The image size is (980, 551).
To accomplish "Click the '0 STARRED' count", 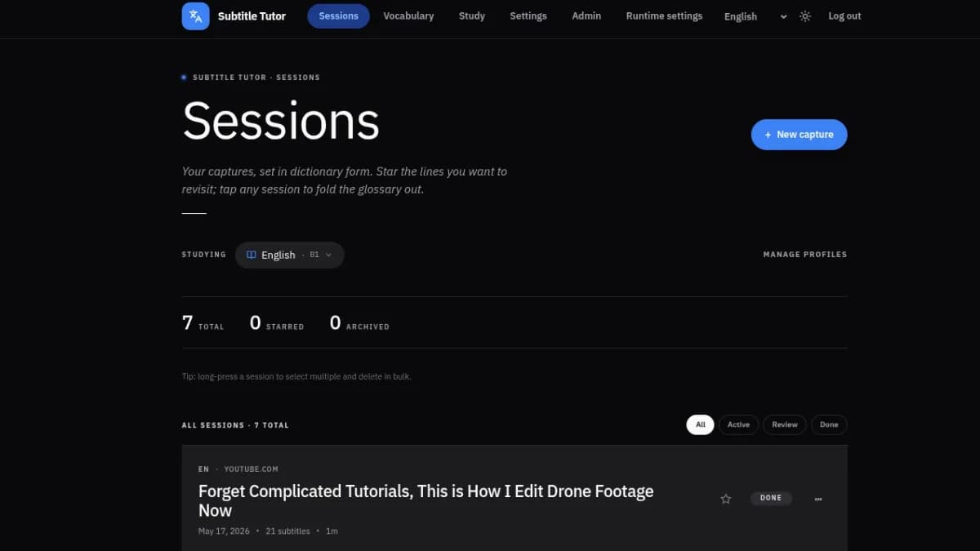I will pos(277,323).
